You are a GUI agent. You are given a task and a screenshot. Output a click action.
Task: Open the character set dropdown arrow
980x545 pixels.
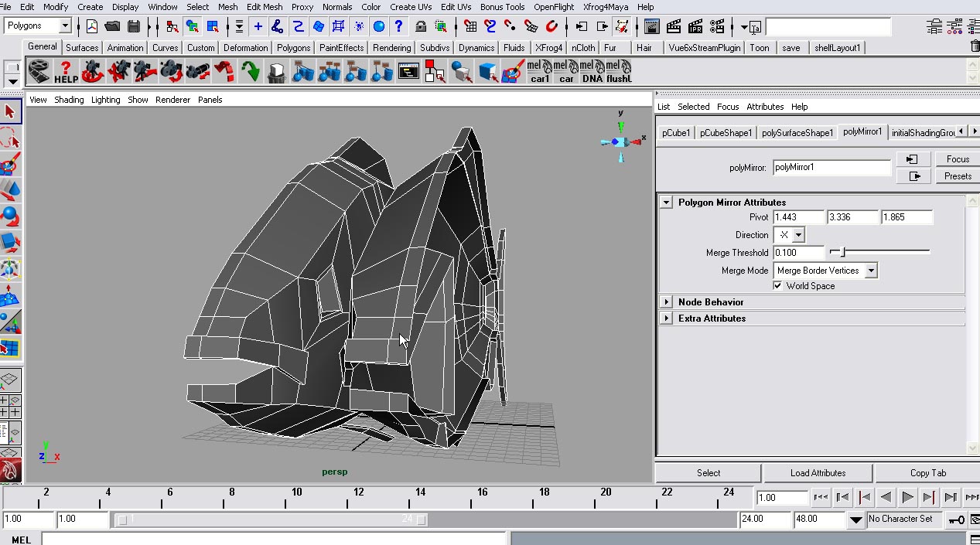click(855, 519)
